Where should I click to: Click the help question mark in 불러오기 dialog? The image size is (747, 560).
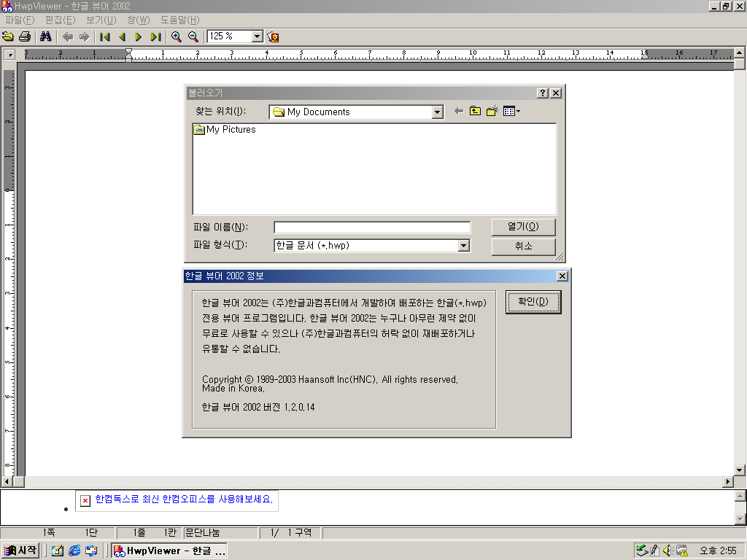(x=543, y=93)
